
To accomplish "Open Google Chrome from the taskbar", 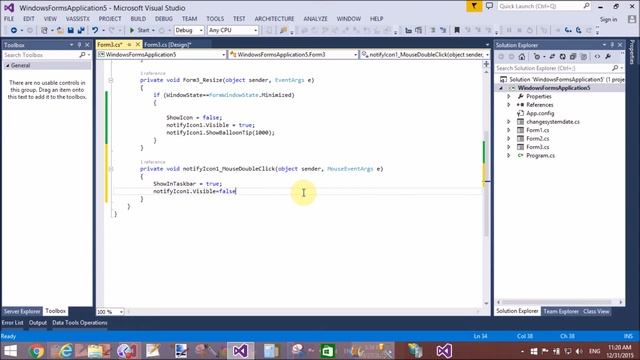I will point(37,351).
